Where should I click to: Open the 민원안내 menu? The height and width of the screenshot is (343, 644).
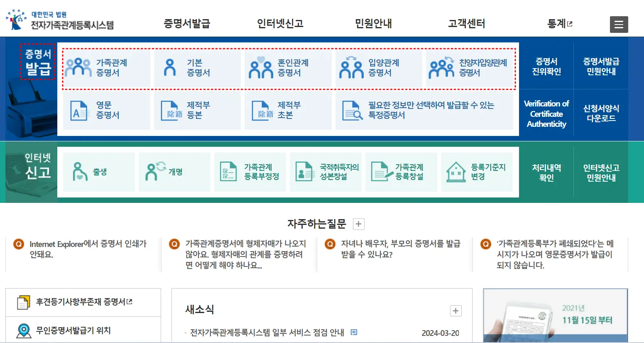(x=373, y=24)
